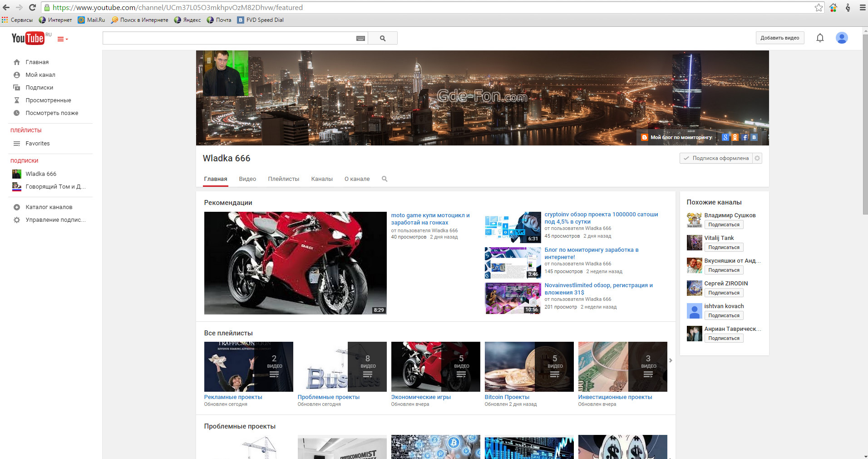This screenshot has height=459, width=868.
Task: Subscribe to Сергей ZIRODIN
Action: coord(724,293)
